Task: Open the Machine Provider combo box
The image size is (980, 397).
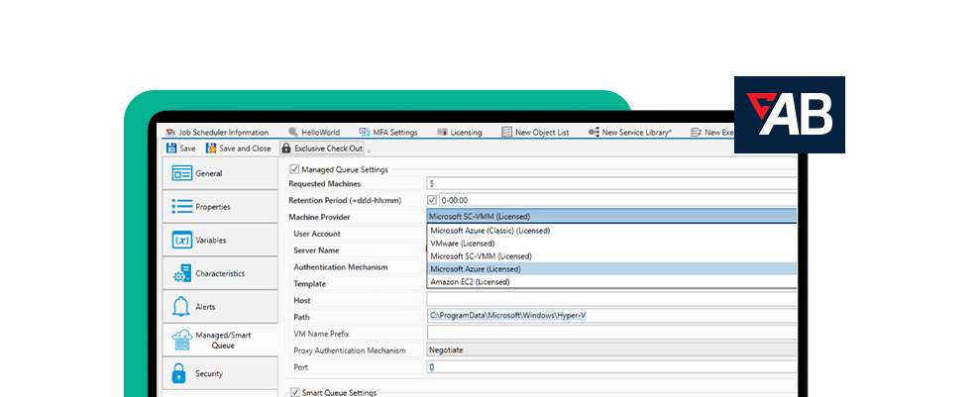Action: pyautogui.click(x=611, y=217)
